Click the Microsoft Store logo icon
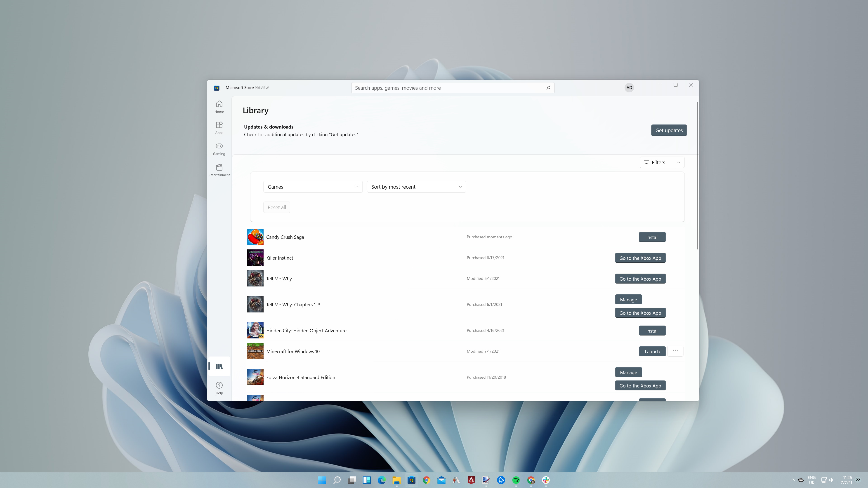Screen dimensions: 868x488 pyautogui.click(x=216, y=88)
